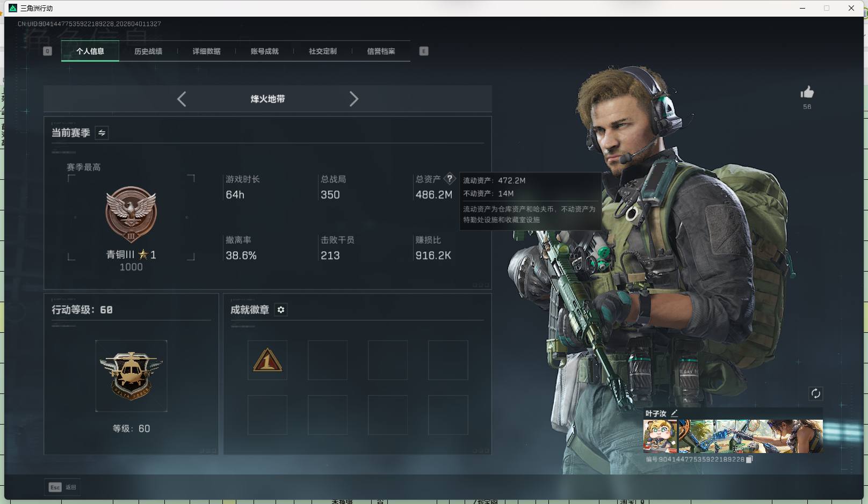The width and height of the screenshot is (868, 504).
Task: Click the 赚损比 value 916.2K
Action: pos(433,255)
